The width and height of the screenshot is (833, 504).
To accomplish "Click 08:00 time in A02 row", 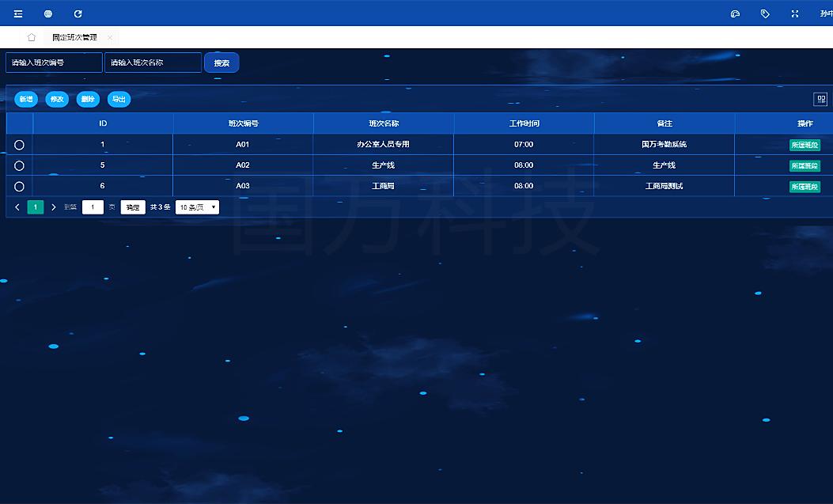I will tap(524, 165).
